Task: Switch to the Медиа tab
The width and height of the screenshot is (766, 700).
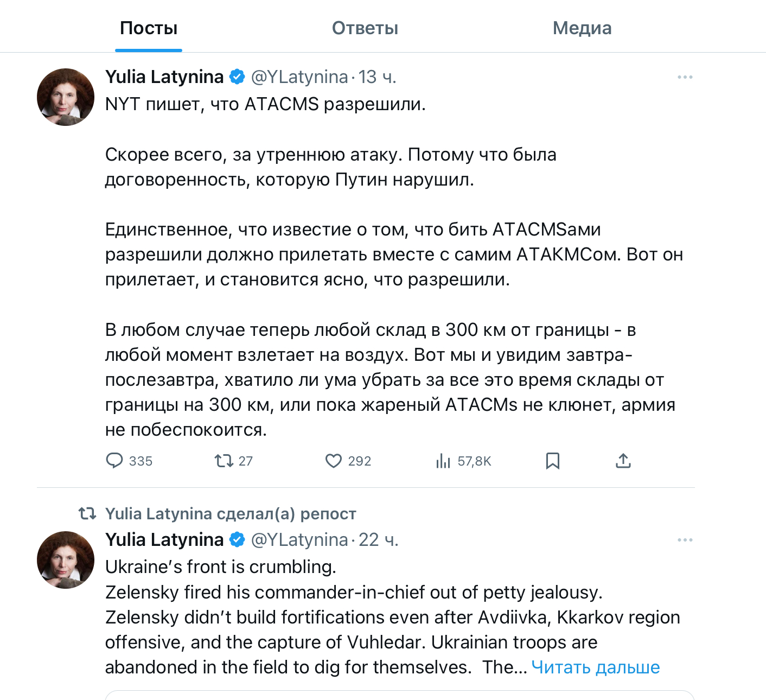Action: [x=582, y=28]
